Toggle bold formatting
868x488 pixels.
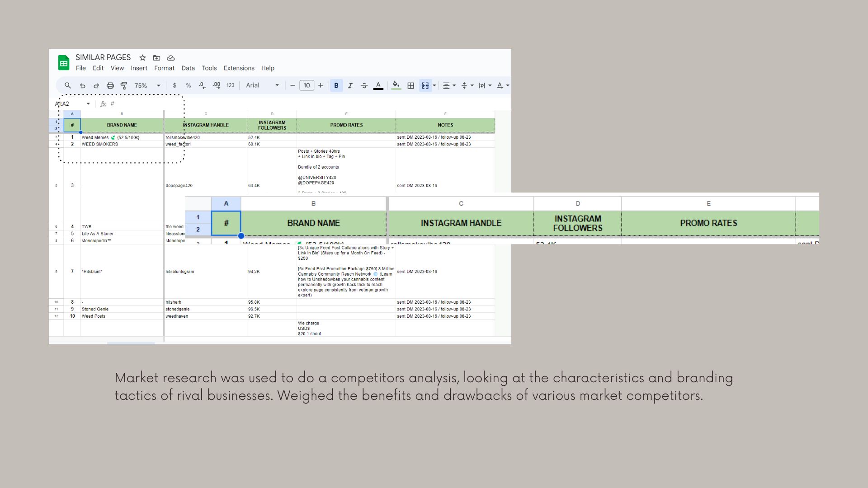pos(336,85)
